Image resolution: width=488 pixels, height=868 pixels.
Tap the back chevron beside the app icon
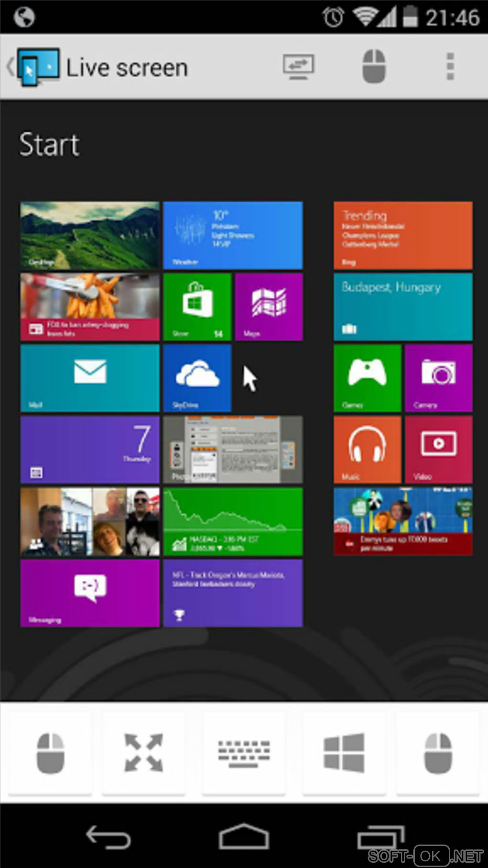click(11, 67)
